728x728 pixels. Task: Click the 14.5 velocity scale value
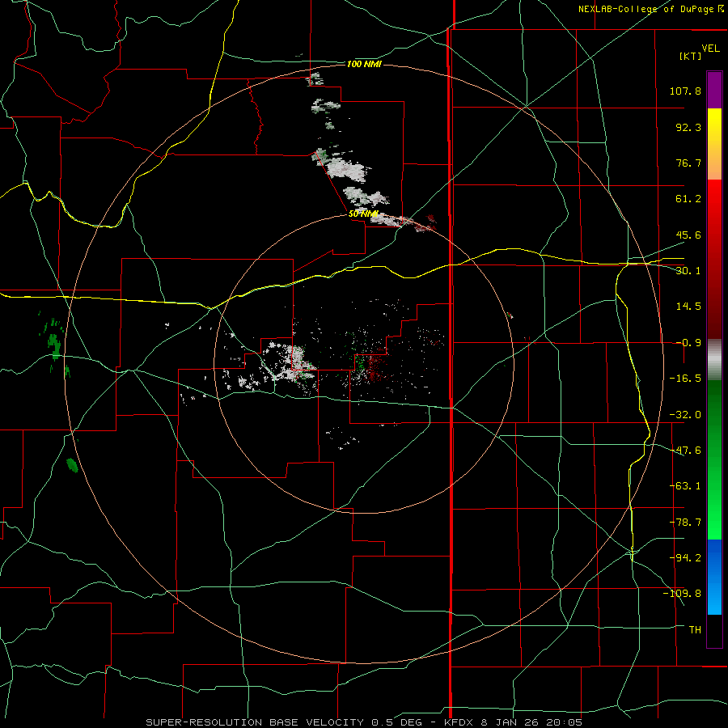[688, 307]
